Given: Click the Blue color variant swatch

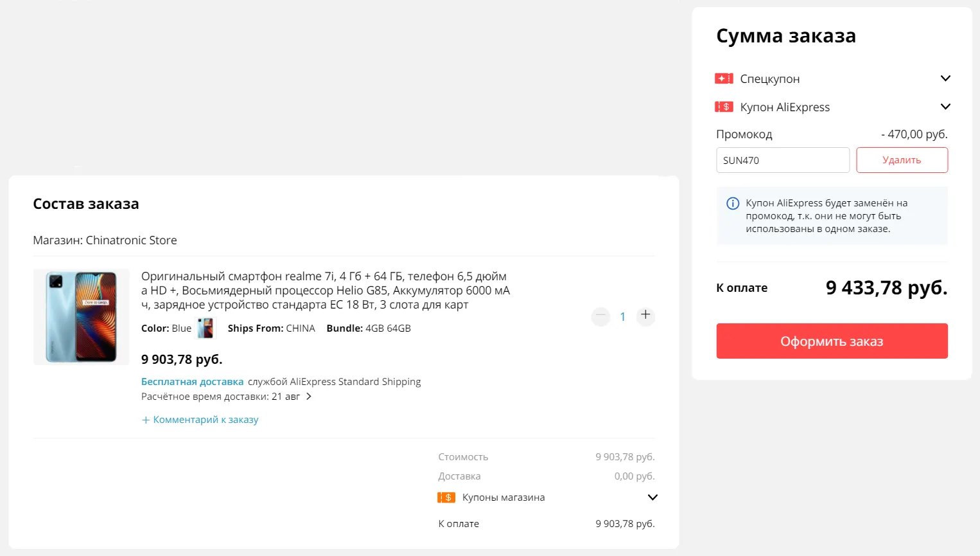Looking at the screenshot, I should (206, 328).
